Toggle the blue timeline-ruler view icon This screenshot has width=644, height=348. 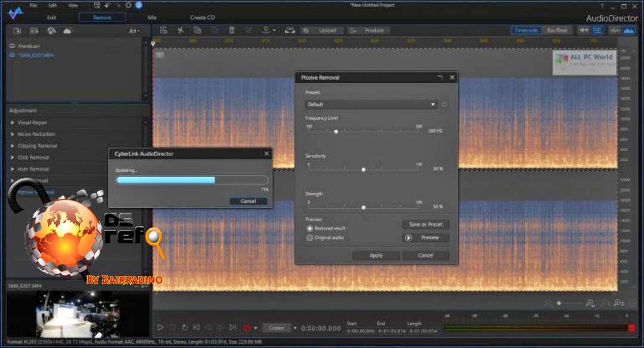pos(597,30)
